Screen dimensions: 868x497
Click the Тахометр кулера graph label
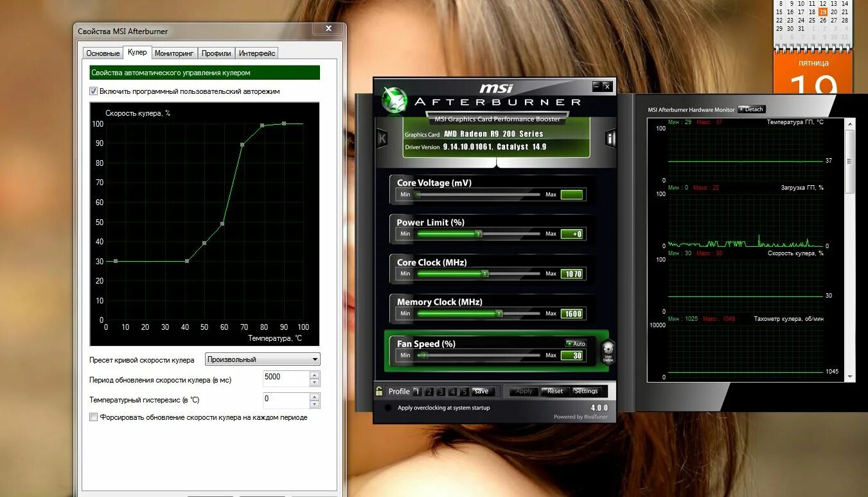click(x=788, y=319)
